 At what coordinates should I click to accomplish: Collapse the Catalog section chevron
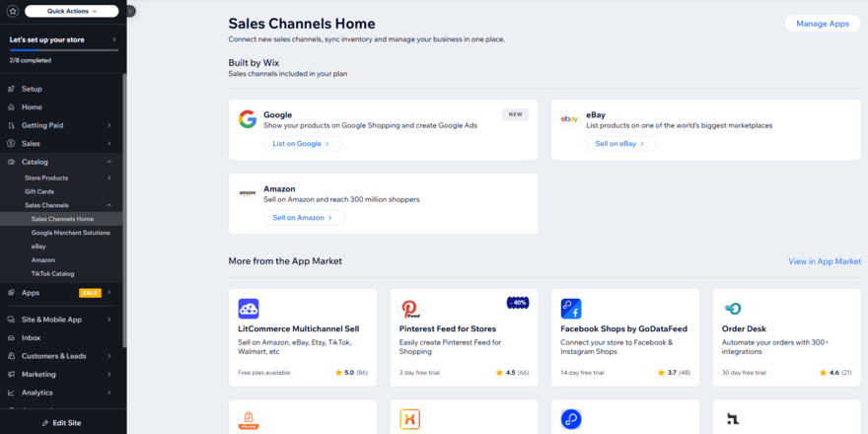point(109,162)
